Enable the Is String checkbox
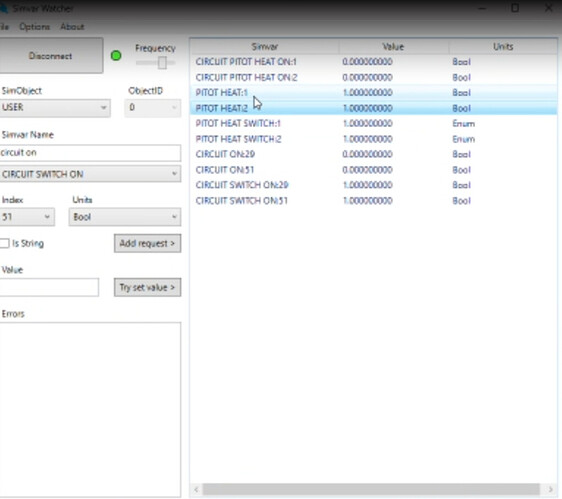 4,243
